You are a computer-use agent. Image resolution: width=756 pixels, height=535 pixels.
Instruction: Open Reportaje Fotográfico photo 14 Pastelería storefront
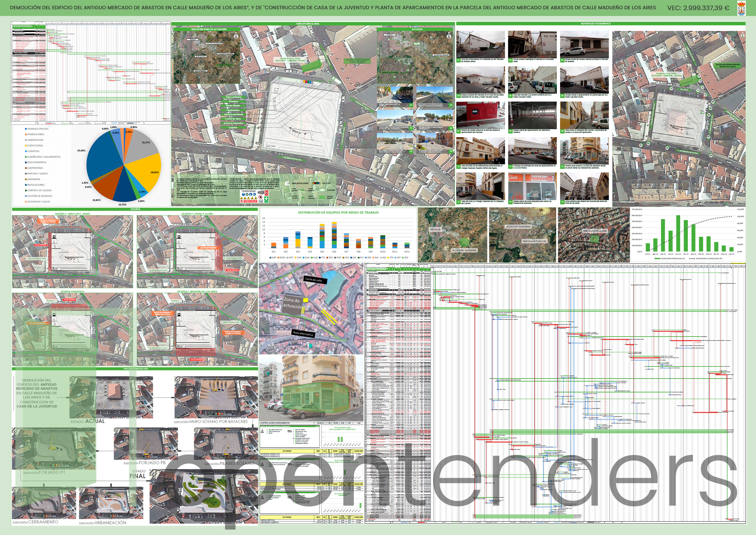pyautogui.click(x=532, y=186)
